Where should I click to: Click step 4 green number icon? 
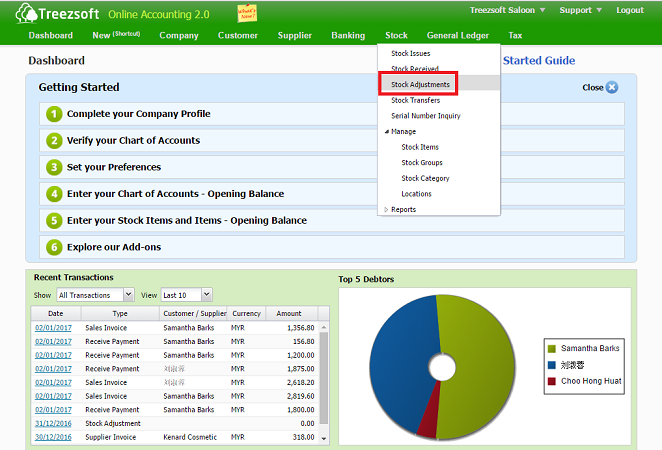[x=54, y=194]
